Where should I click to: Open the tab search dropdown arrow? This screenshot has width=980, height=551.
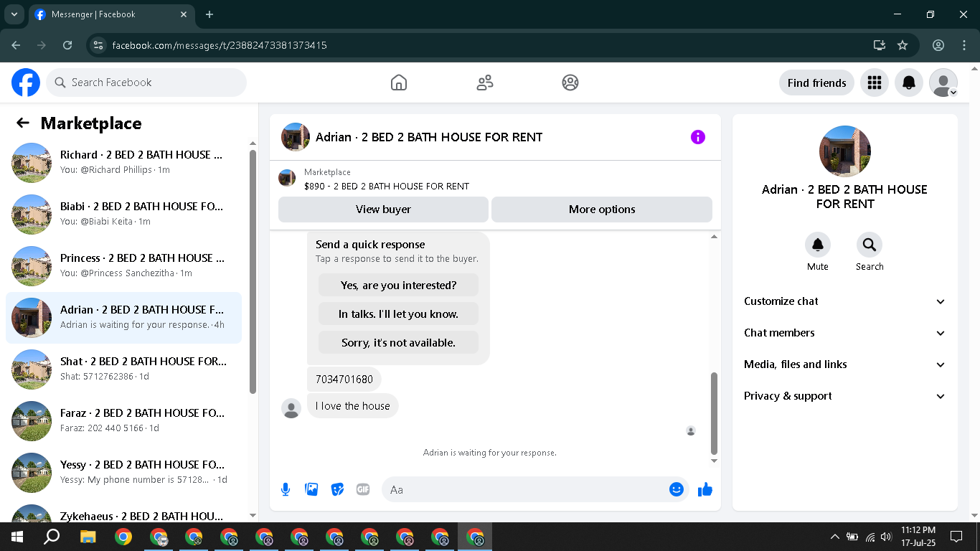click(14, 14)
